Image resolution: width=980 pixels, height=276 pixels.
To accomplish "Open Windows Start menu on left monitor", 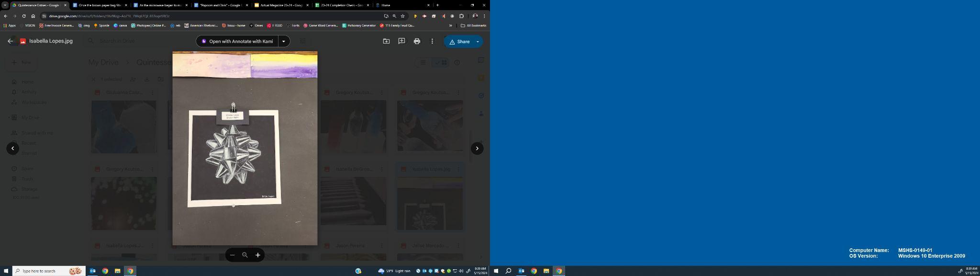I will click(x=6, y=271).
